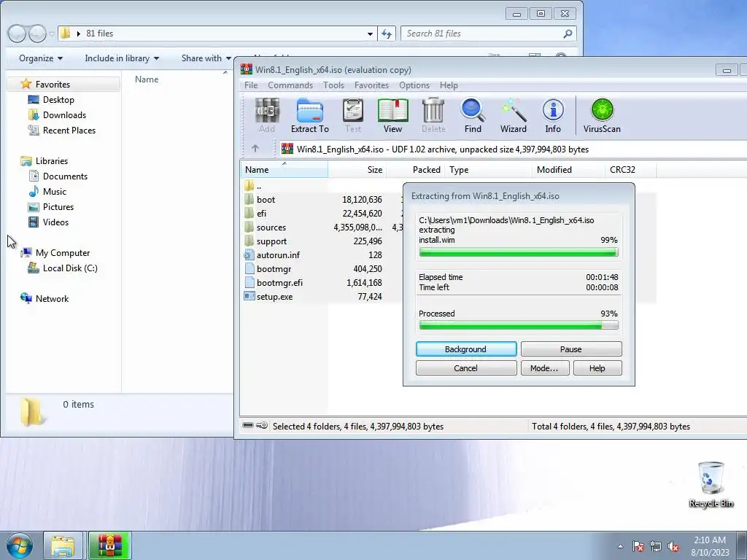Open Share with dropdown in Explorer

click(x=206, y=58)
